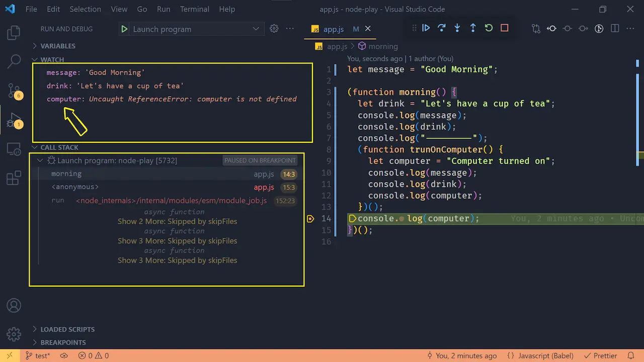The width and height of the screenshot is (644, 362).
Task: Continue debugging in the debug toolbar
Action: 426,28
